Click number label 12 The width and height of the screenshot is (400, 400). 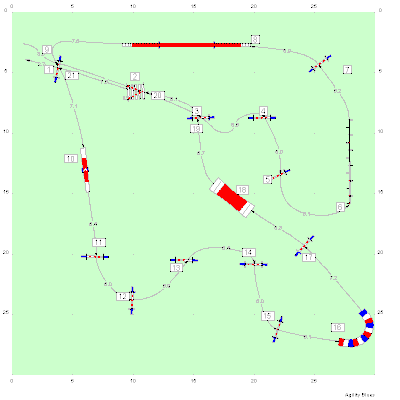(123, 296)
